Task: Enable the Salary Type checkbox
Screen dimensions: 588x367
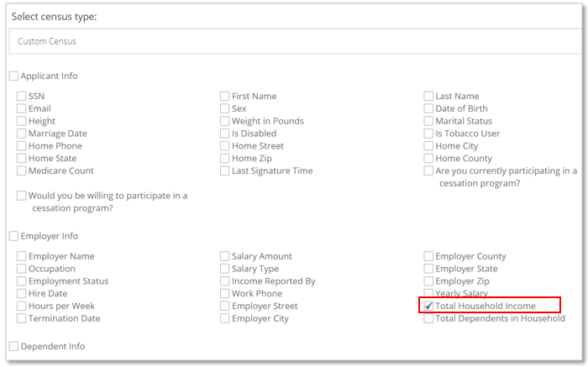Action: [224, 269]
